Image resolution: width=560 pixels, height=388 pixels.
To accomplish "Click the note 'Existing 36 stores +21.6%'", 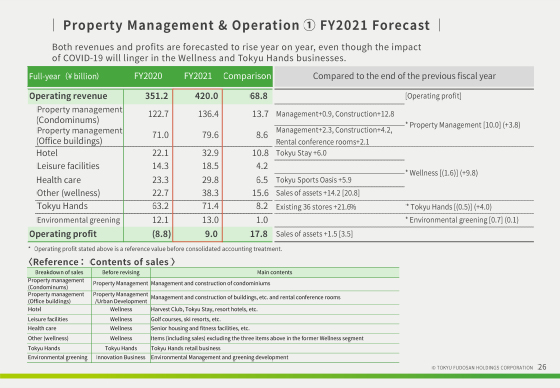I will pyautogui.click(x=316, y=207).
